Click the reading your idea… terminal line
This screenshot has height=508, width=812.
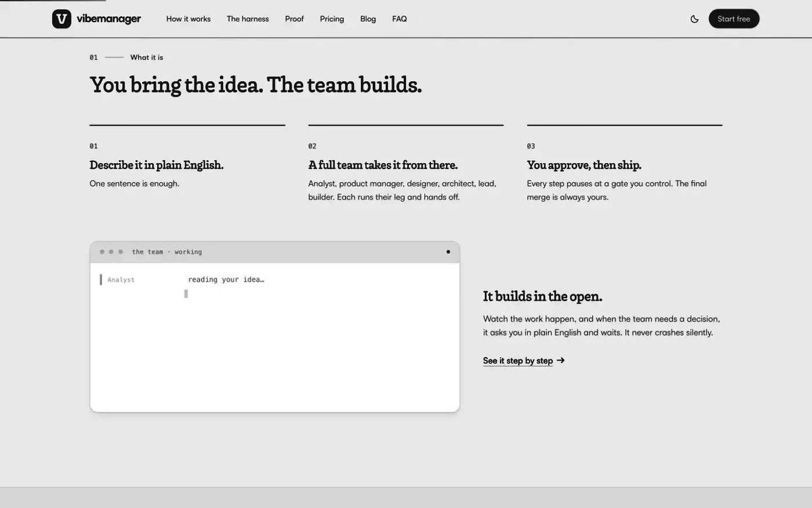pos(226,280)
